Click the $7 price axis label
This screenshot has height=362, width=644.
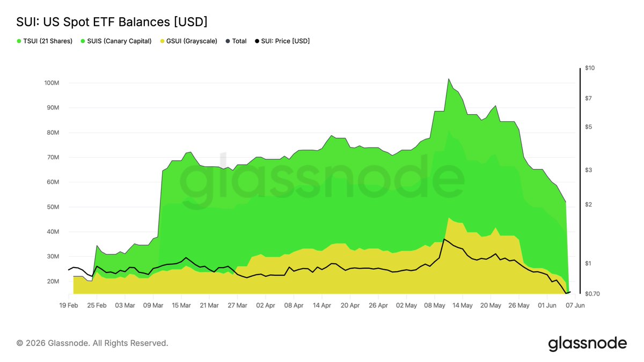click(x=588, y=98)
